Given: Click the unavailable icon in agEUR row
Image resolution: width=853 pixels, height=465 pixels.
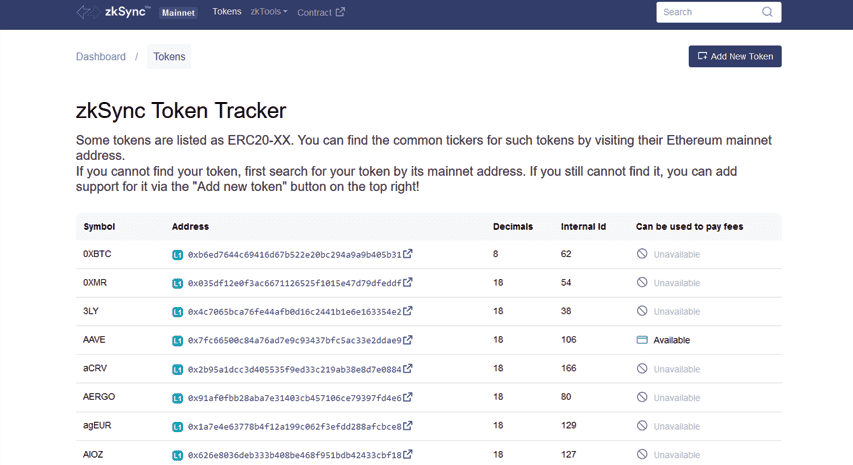Looking at the screenshot, I should click(642, 425).
